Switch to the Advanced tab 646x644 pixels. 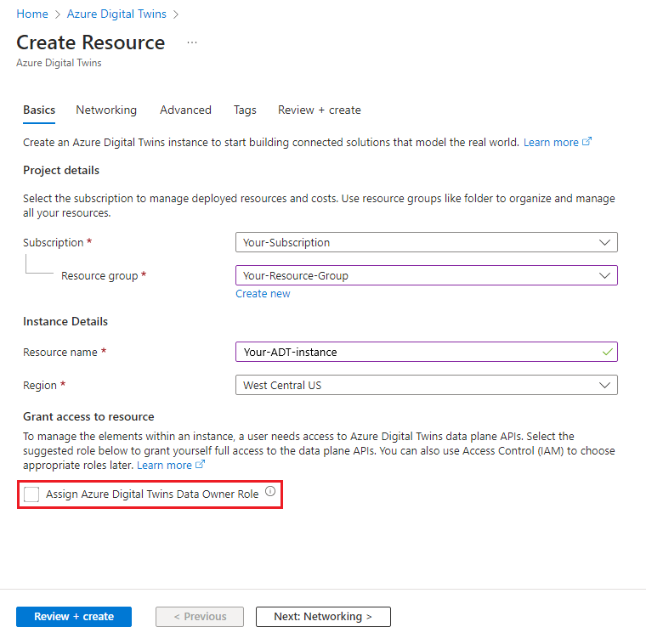185,110
